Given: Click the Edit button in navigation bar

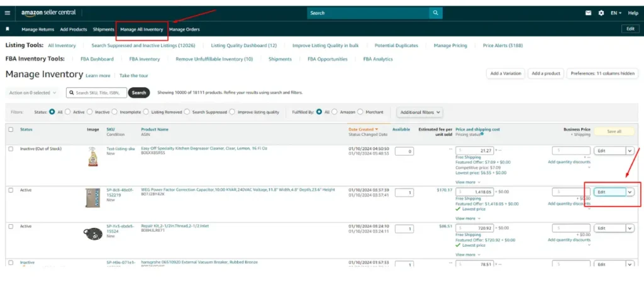Looking at the screenshot, I should (x=630, y=29).
